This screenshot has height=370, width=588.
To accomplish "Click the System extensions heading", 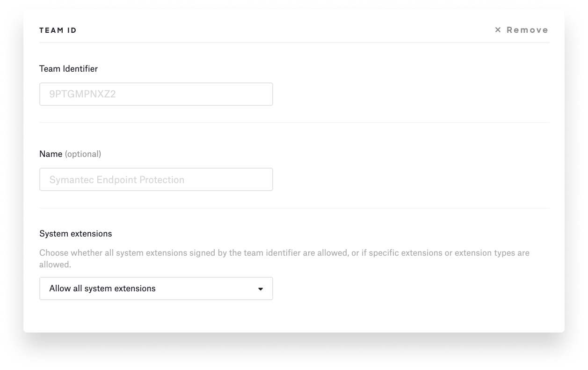I will 76,233.
